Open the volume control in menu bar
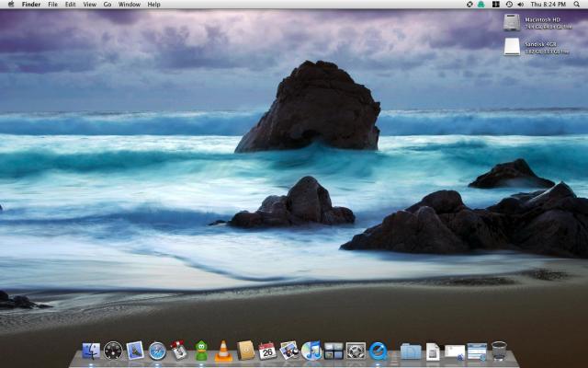This screenshot has height=368, width=588. click(522, 5)
